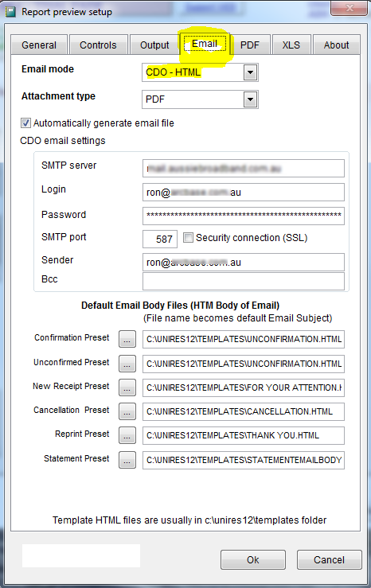Image resolution: width=371 pixels, height=588 pixels.
Task: Switch to the General tab
Action: [x=39, y=45]
